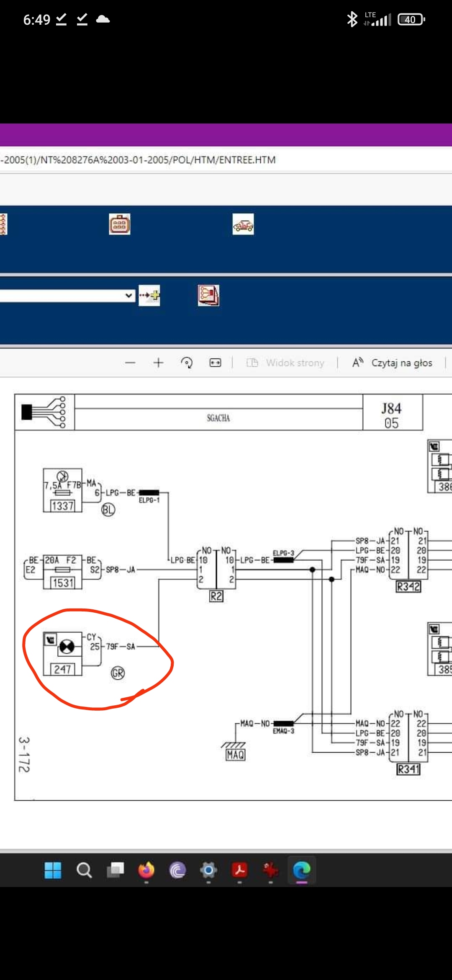
Task: Open the dropdown list in blue toolbar
Action: coord(67,296)
